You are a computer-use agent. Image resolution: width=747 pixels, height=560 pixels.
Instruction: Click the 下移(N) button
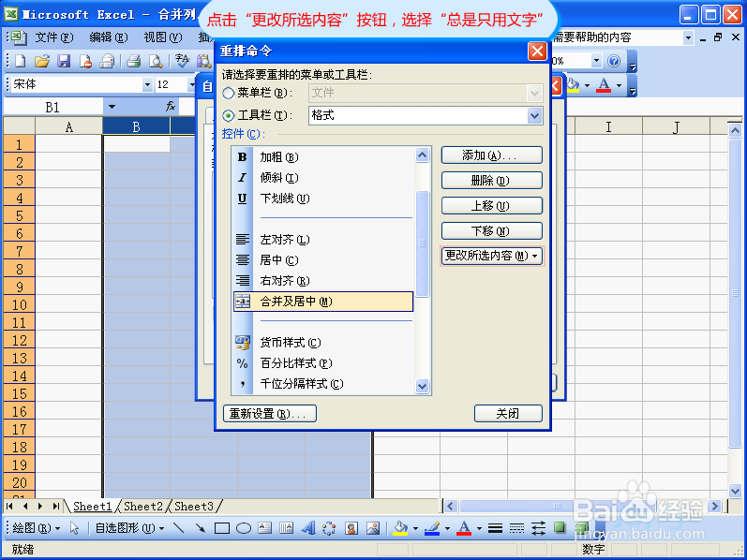(492, 231)
